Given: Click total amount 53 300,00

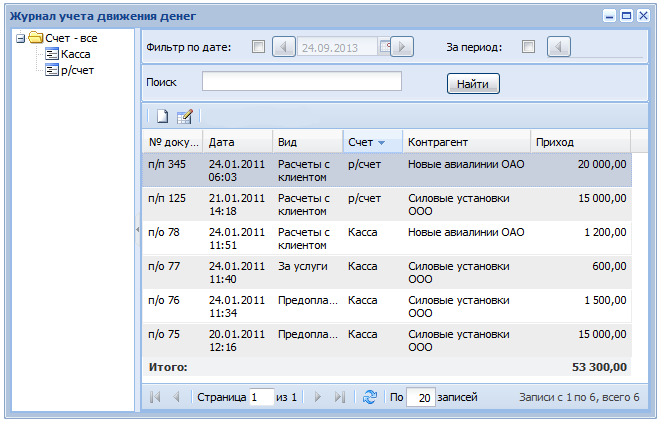Looking at the screenshot, I should pyautogui.click(x=599, y=367).
